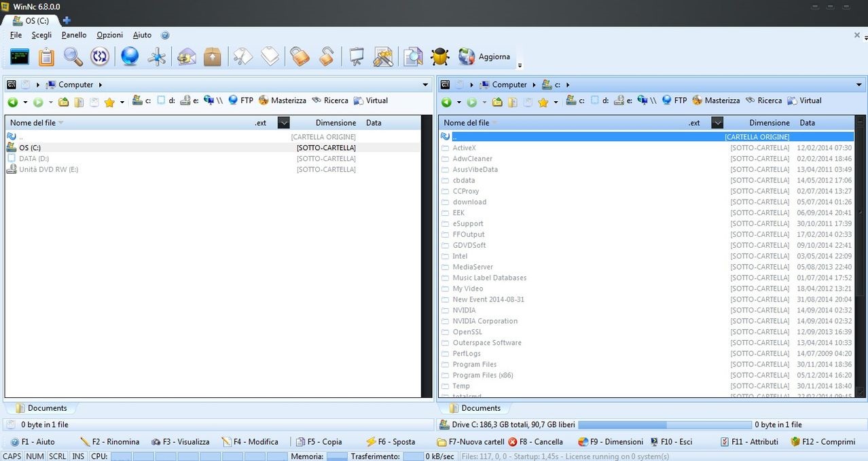Open right panel column filter dropdown
Image resolution: width=868 pixels, height=461 pixels.
717,123
